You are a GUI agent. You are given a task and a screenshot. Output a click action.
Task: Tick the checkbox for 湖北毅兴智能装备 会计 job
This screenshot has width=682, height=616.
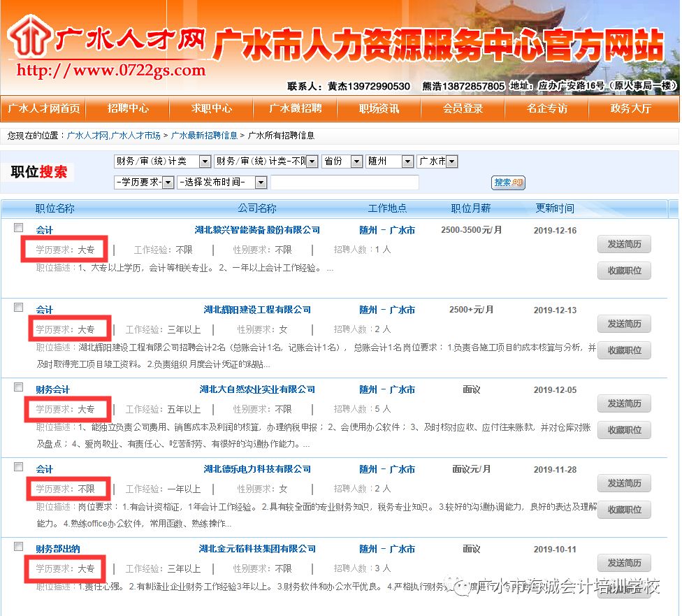coord(19,228)
